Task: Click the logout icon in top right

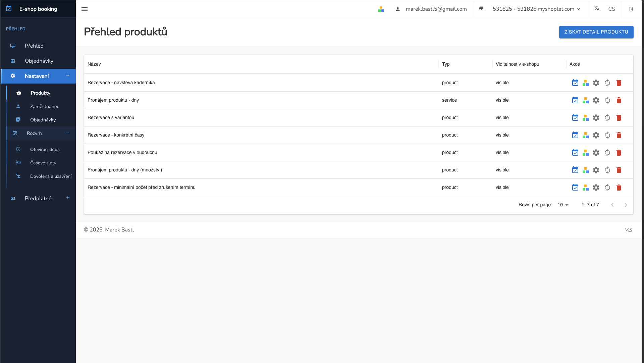Action: [x=632, y=9]
